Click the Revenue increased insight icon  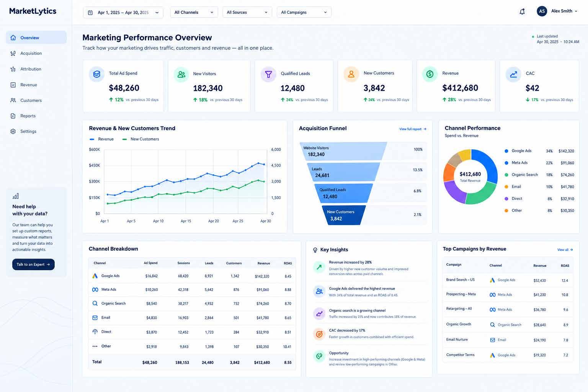tap(319, 267)
